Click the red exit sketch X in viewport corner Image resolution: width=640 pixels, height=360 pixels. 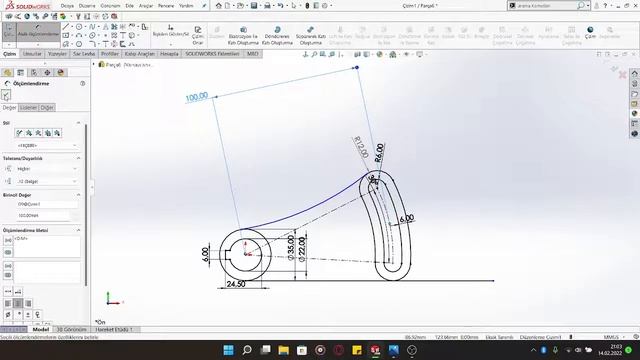coord(622,75)
